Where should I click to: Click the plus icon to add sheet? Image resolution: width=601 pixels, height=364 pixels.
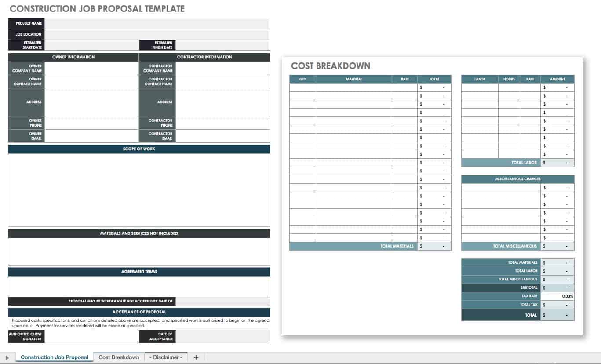(x=196, y=357)
